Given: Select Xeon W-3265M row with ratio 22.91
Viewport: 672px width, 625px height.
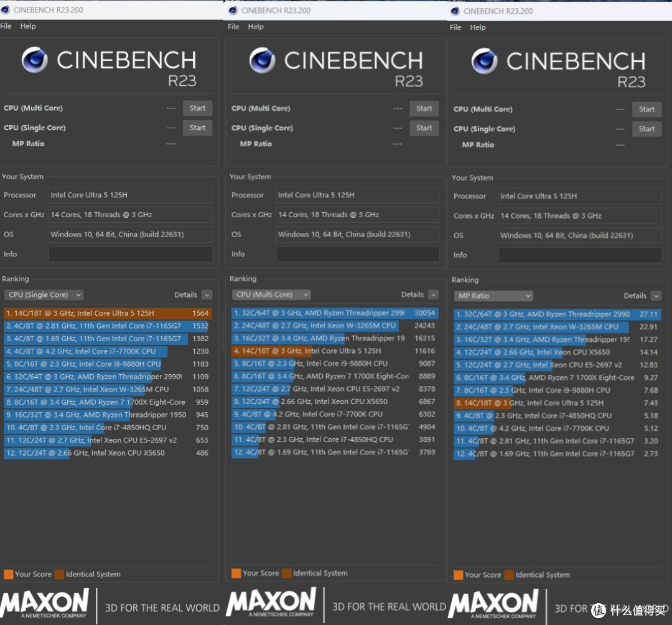Looking at the screenshot, I should [558, 327].
